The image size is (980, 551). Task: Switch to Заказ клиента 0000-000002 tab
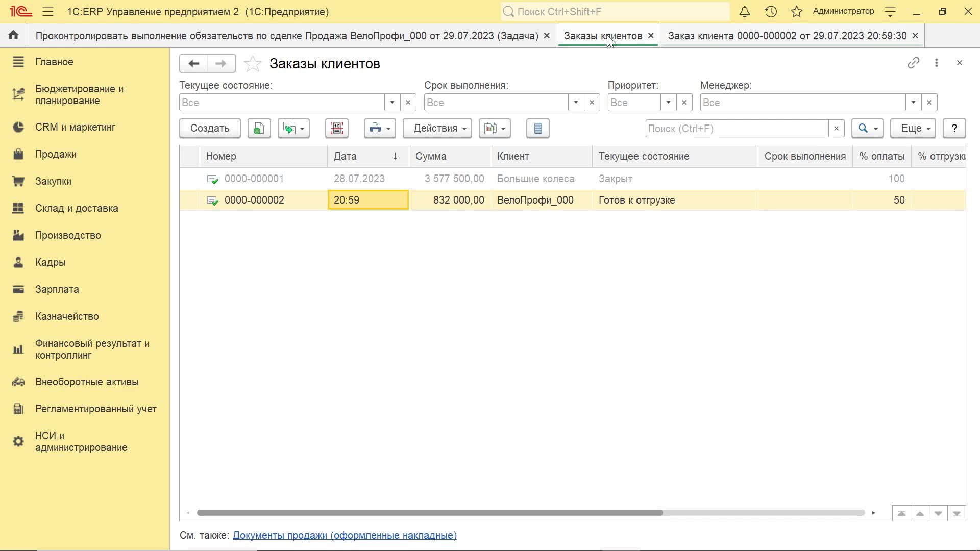tap(787, 36)
